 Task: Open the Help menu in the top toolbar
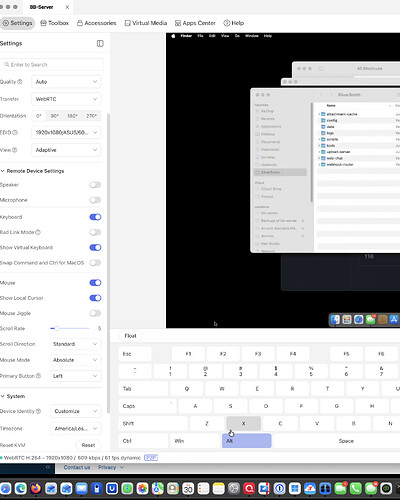tap(234, 23)
